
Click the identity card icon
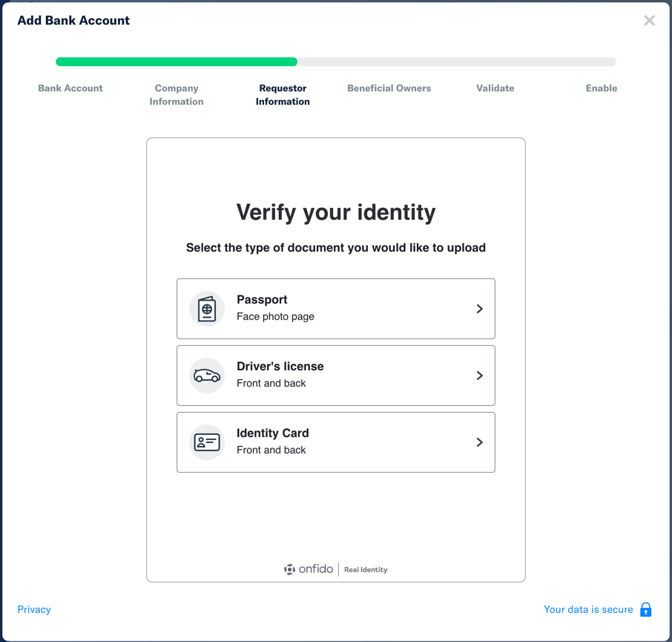tap(206, 442)
